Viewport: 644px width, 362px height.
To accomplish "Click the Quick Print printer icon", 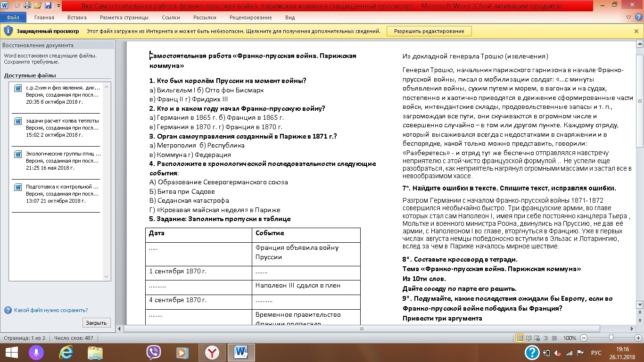I will [x=27, y=6].
